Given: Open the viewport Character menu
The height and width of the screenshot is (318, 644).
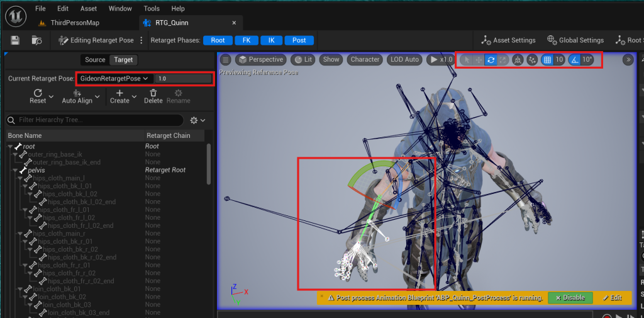Looking at the screenshot, I should pos(365,60).
